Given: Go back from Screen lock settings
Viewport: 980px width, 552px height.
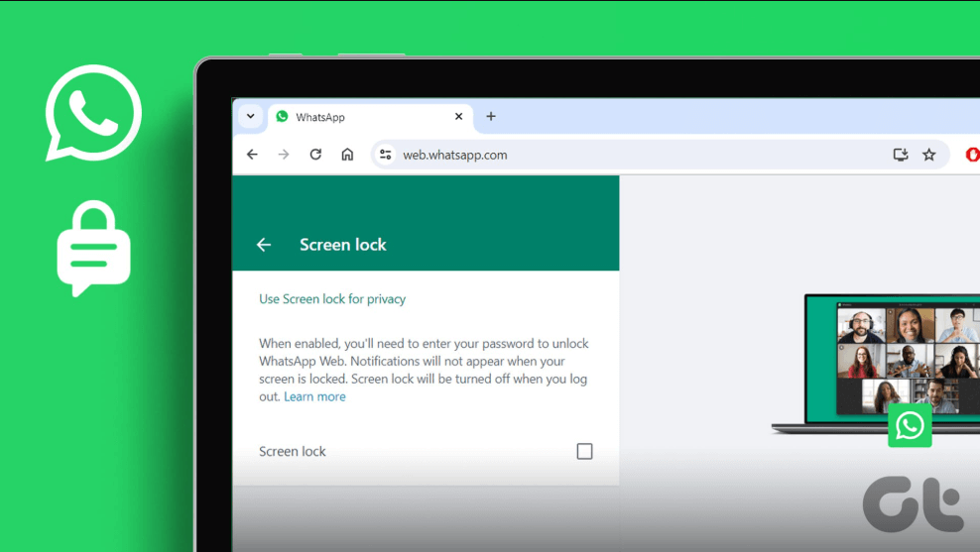Looking at the screenshot, I should click(x=264, y=245).
